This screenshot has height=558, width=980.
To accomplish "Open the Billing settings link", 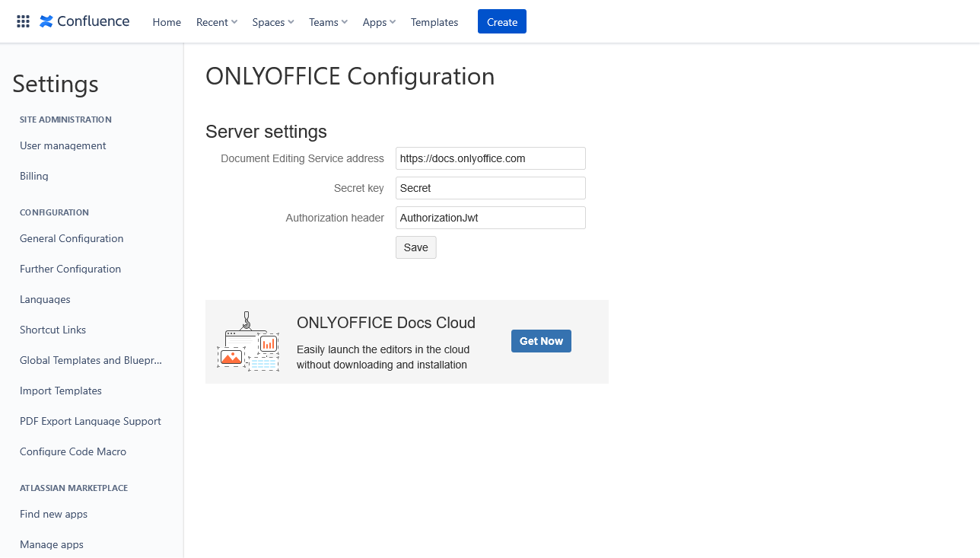I will point(34,176).
